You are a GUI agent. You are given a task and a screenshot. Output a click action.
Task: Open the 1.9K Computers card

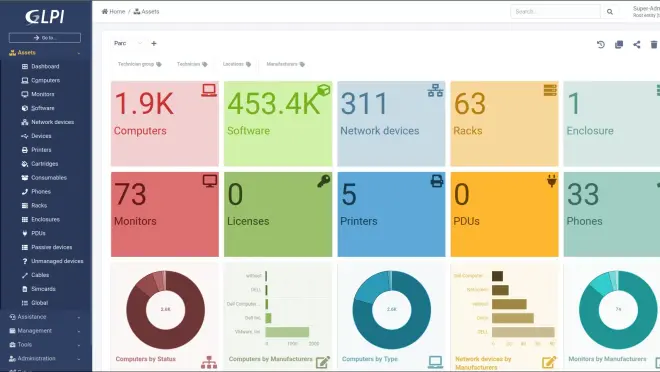click(165, 124)
